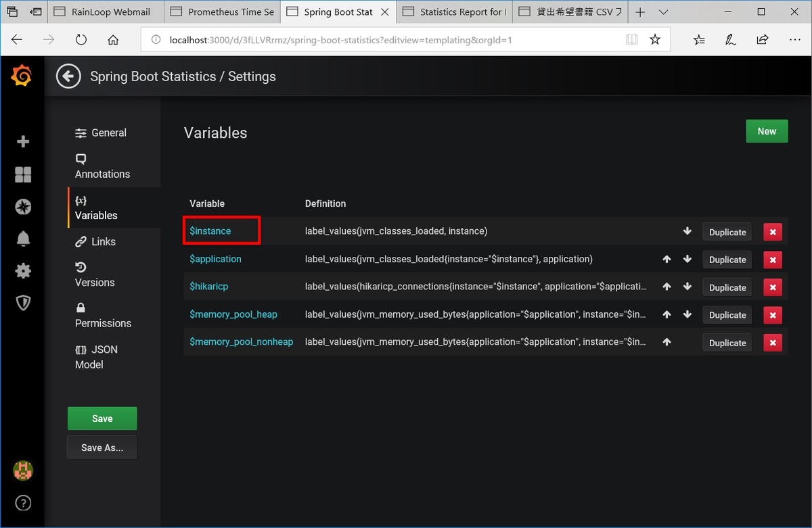Viewport: 812px width, 528px height.
Task: Delete the $hikaricp variable
Action: pos(773,287)
